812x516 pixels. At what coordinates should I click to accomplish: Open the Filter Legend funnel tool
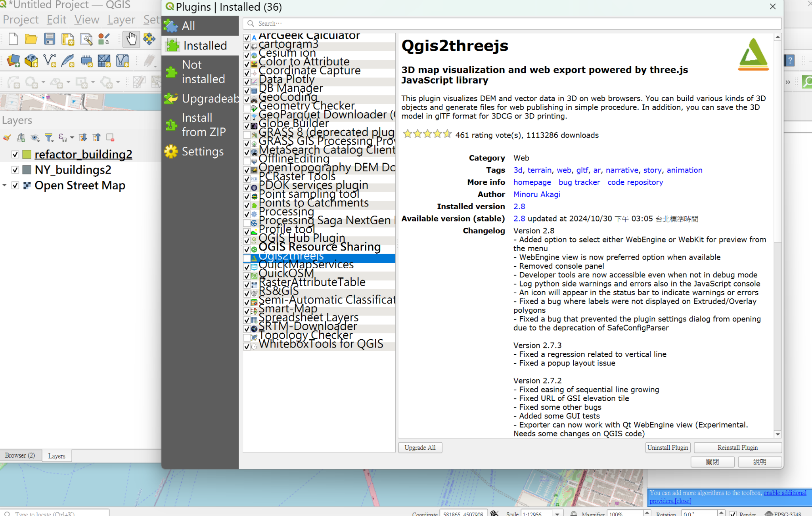48,138
